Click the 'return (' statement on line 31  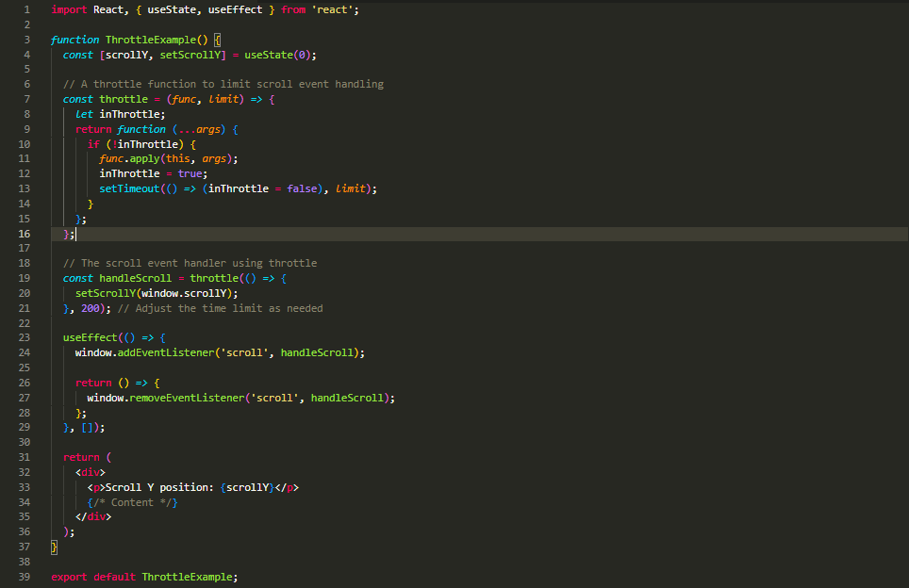87,458
